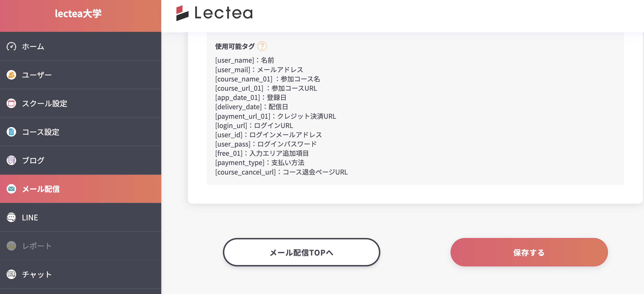Viewport: 644px width, 294px height.
Task: Open スクール設定 via its window icon
Action: coord(11,104)
